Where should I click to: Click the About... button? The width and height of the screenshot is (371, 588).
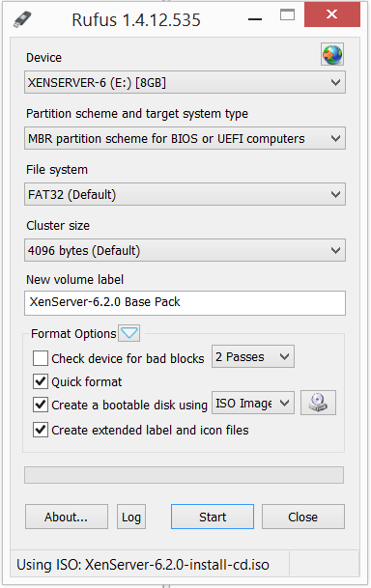click(67, 517)
